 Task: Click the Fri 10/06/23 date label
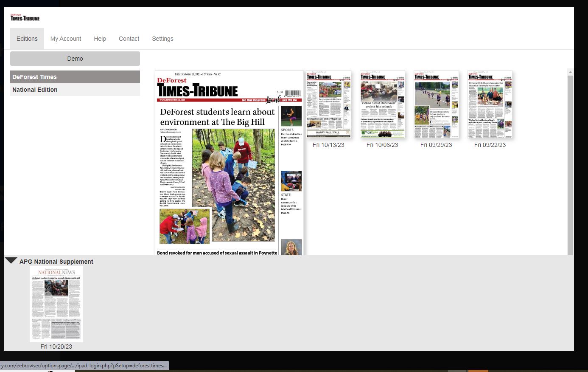[382, 145]
